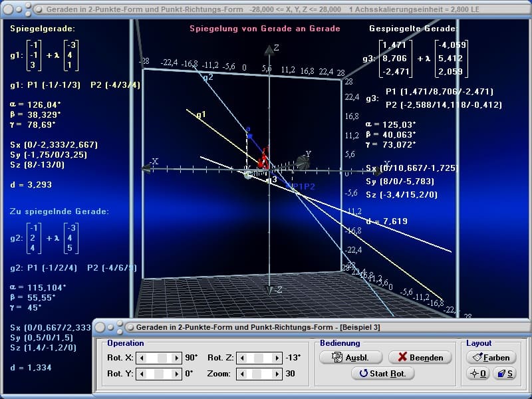Click the S layout button
The width and height of the screenshot is (532, 399).
[x=505, y=373]
